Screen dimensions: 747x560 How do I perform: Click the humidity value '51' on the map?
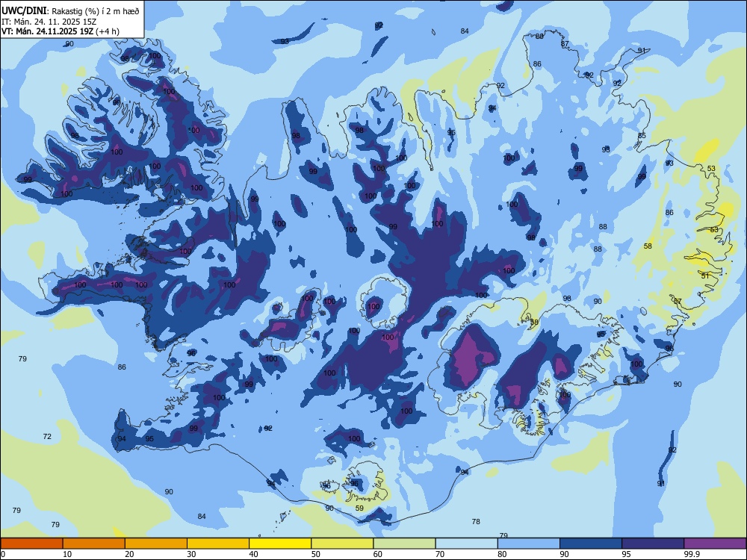tap(706, 276)
